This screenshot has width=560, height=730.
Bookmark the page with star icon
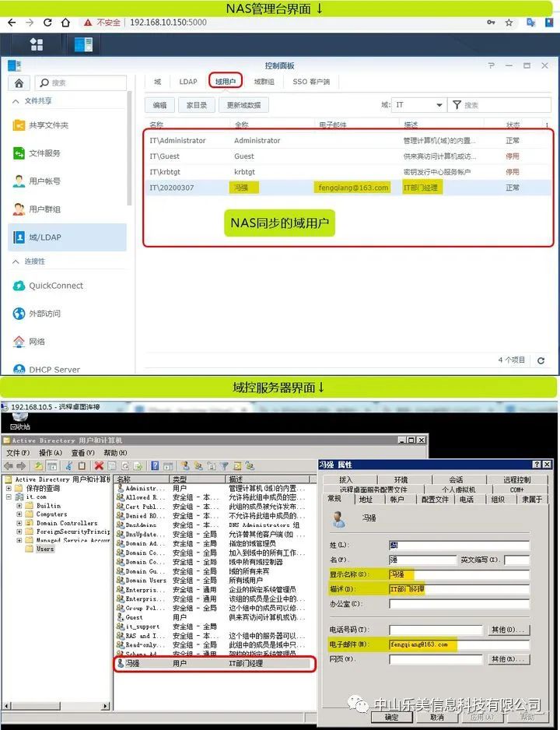(x=509, y=23)
